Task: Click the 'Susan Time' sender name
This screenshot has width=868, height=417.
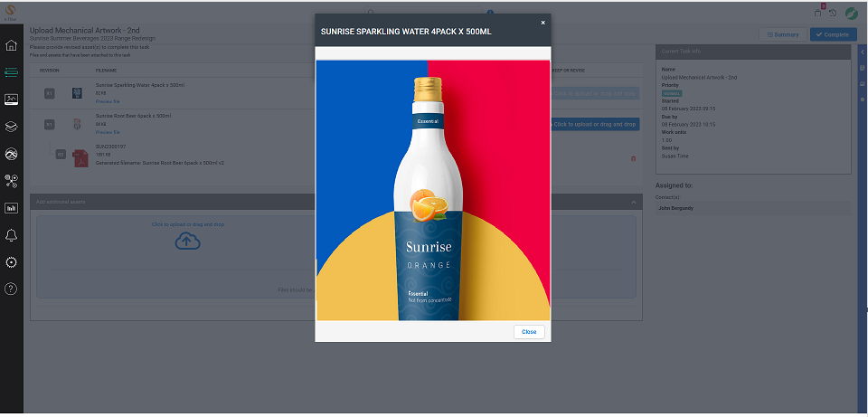Action: point(675,156)
